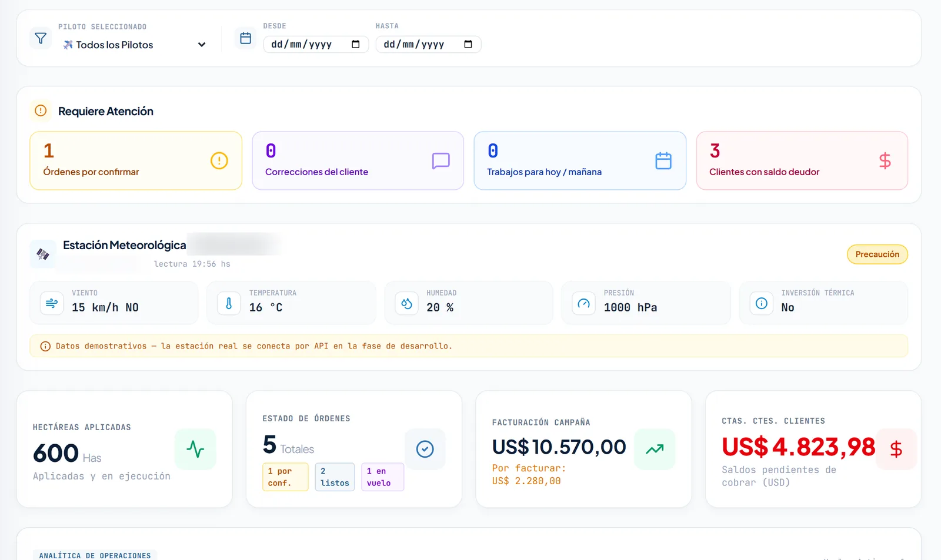Click the 1000 hPa pressure value
Viewport: 941px width, 560px height.
click(x=630, y=307)
